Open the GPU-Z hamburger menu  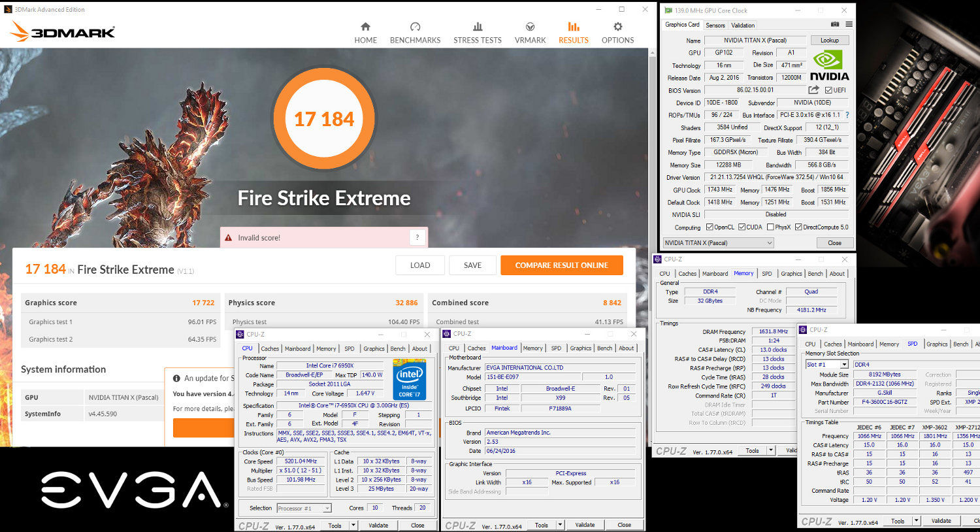(849, 25)
